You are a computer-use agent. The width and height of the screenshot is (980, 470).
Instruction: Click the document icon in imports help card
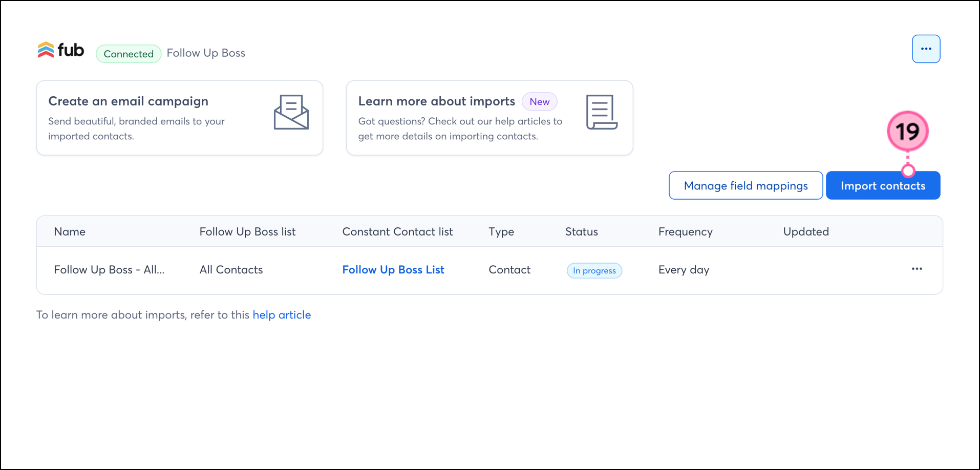click(602, 112)
